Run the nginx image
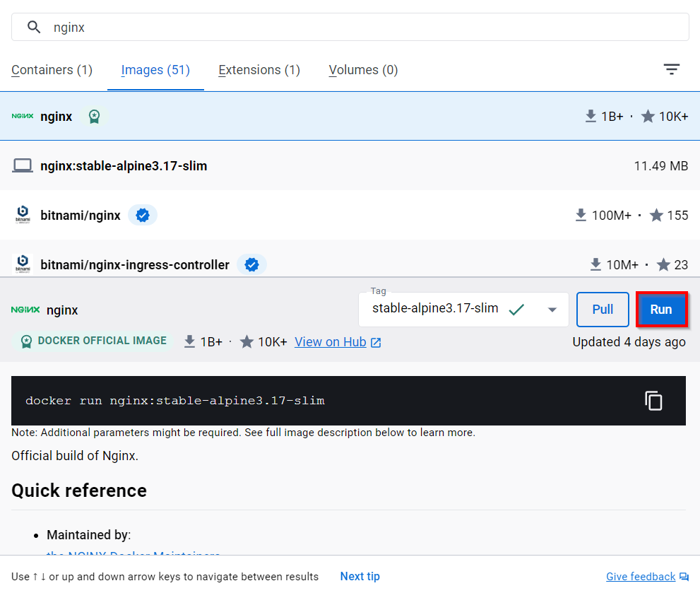Screen dimensions: 700x593 (x=661, y=310)
